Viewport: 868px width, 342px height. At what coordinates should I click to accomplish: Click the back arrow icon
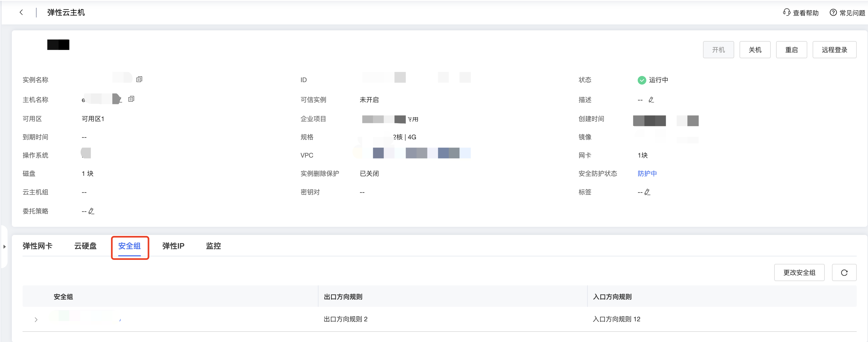click(21, 12)
